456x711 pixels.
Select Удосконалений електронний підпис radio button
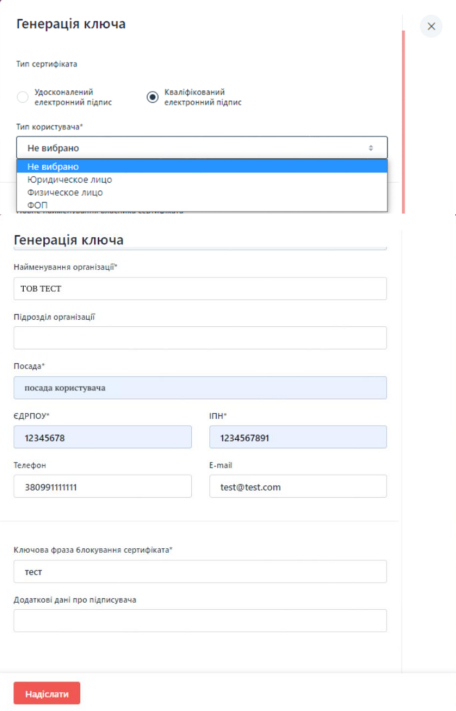pos(23,97)
